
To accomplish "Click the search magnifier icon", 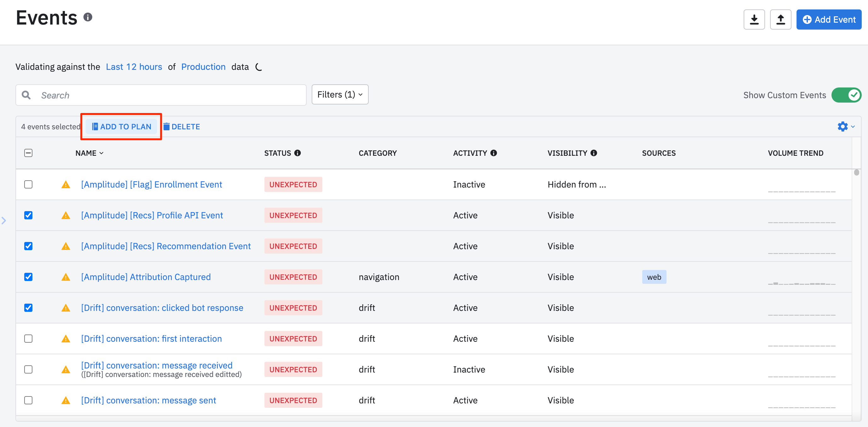I will pyautogui.click(x=26, y=95).
